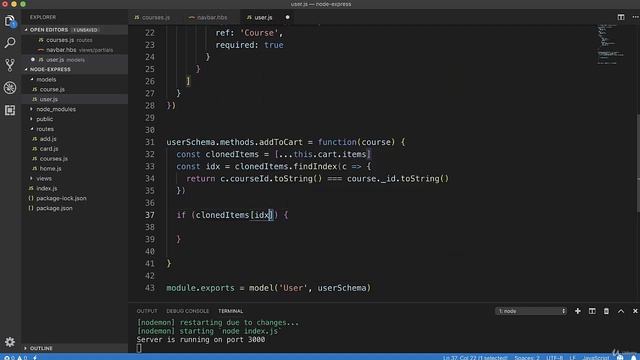Open the Debug view in activity bar
This screenshot has height=360, width=640.
point(10,87)
